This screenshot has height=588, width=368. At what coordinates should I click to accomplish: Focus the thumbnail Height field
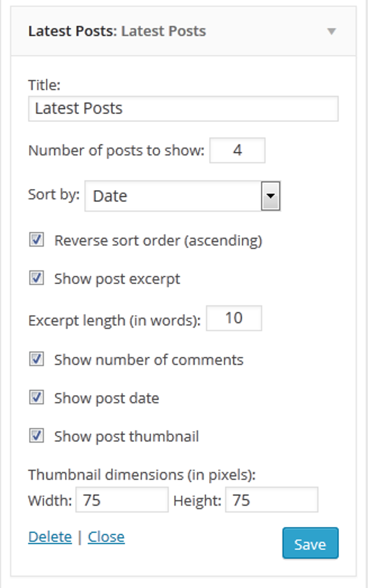(x=271, y=500)
